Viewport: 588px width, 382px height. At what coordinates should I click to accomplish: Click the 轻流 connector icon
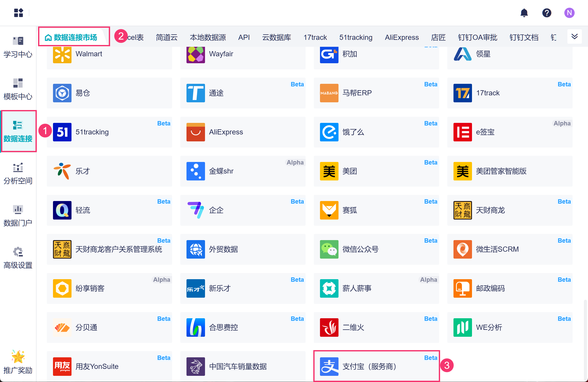[62, 210]
